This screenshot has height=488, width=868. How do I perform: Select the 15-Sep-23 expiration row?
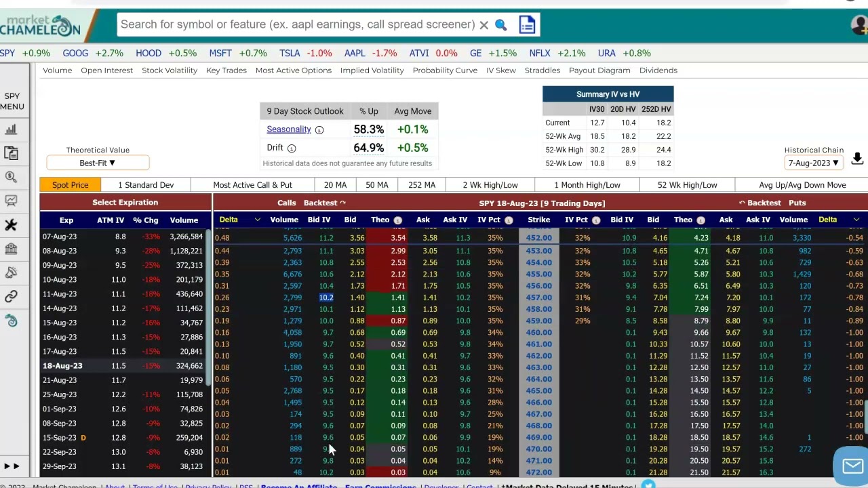point(122,438)
